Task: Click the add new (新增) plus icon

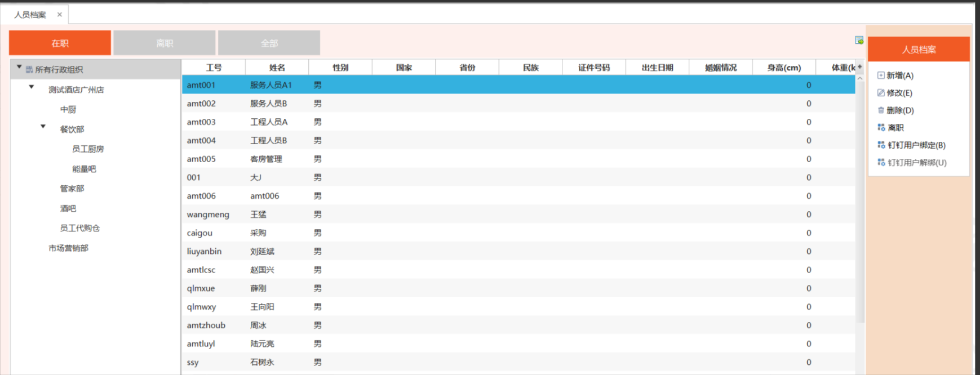Action: (881, 75)
